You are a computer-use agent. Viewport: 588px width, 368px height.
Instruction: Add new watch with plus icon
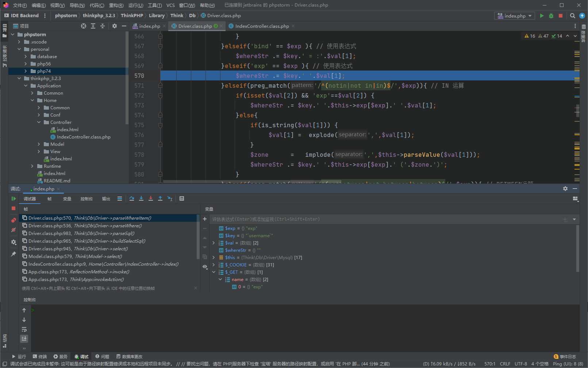pos(205,219)
